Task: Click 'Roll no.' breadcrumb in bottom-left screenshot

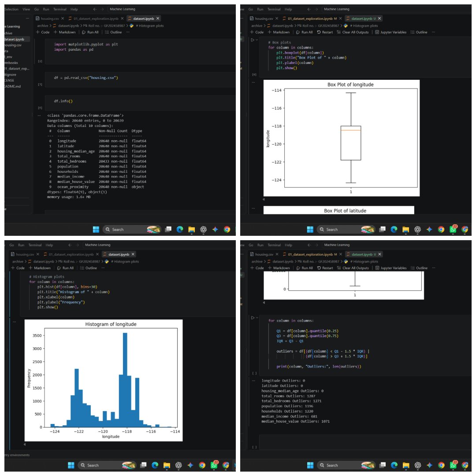Action: click(x=82, y=262)
